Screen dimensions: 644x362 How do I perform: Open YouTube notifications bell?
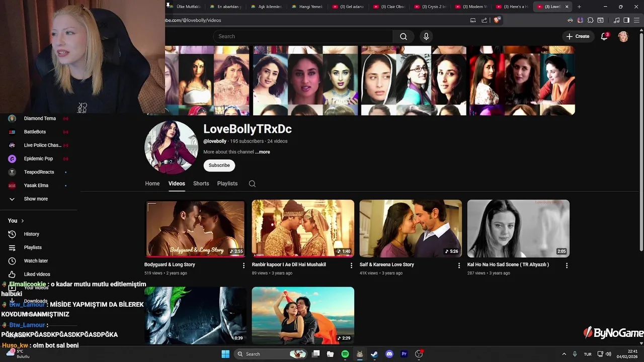pyautogui.click(x=604, y=36)
